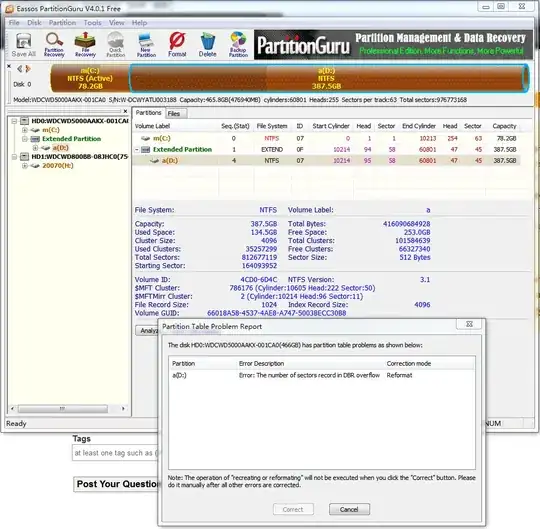The width and height of the screenshot is (540, 529).
Task: Launch the File Recovery tool
Action: (x=85, y=45)
